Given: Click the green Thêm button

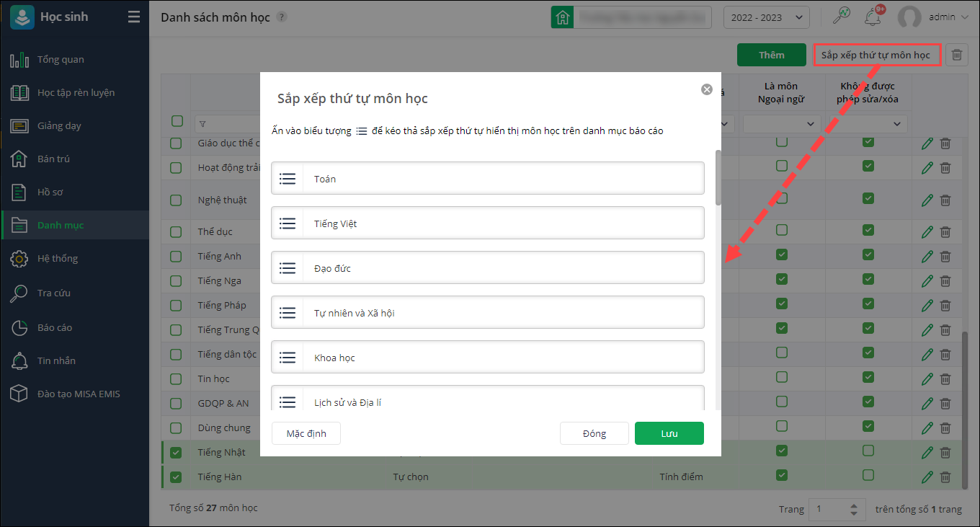Looking at the screenshot, I should (x=771, y=55).
